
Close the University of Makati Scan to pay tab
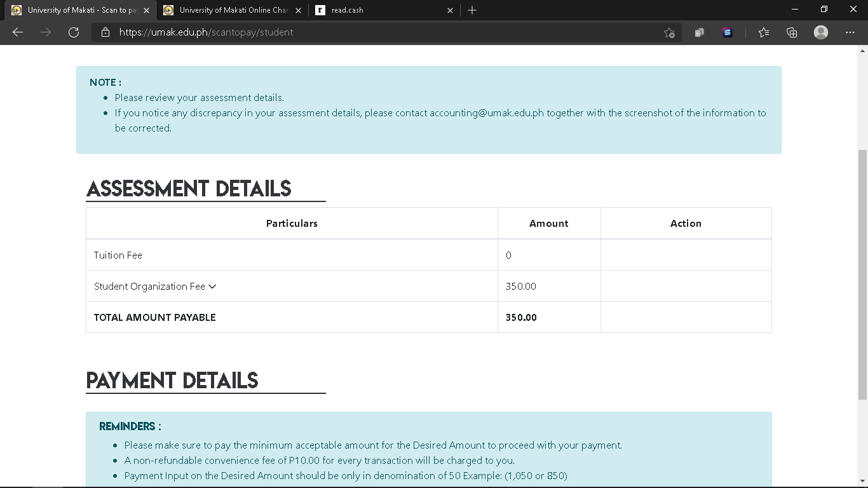coord(147,10)
